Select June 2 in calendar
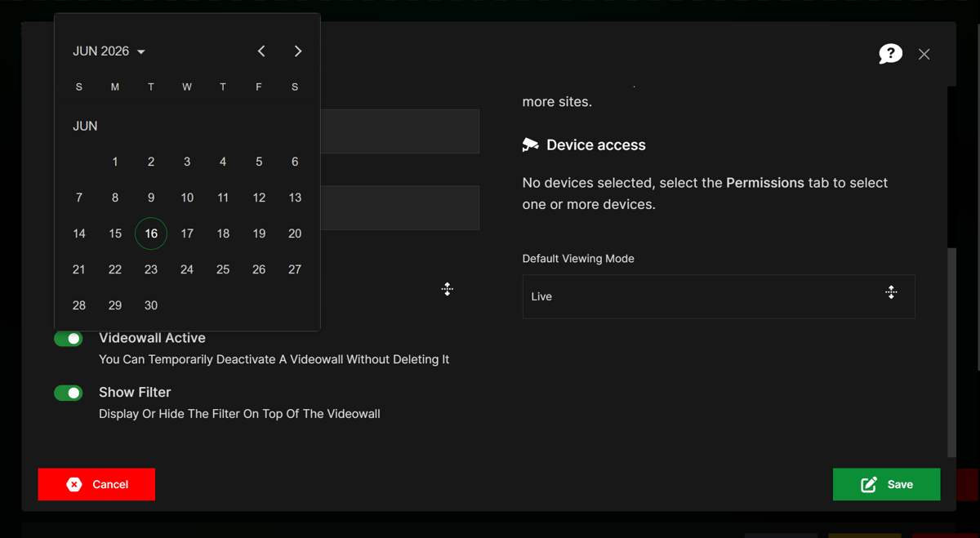 click(151, 162)
